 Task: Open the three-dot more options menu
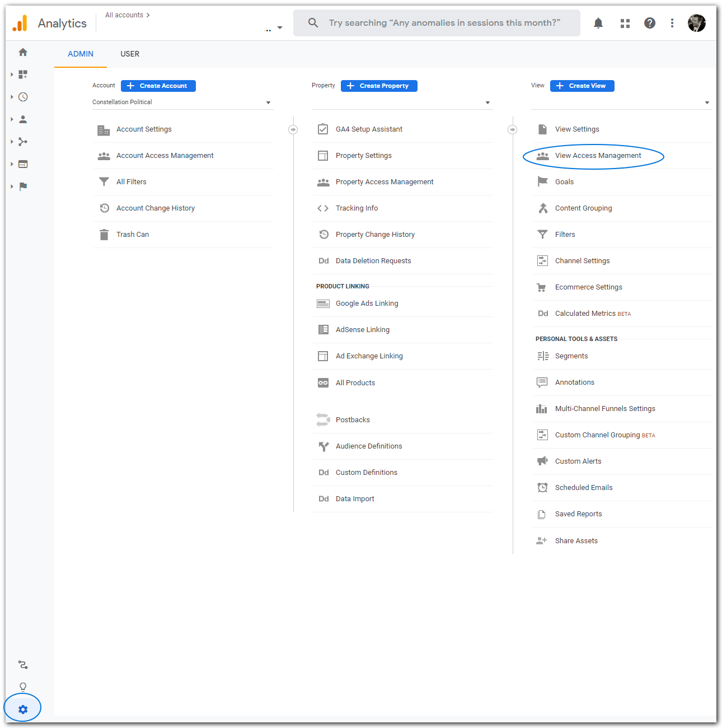[672, 23]
